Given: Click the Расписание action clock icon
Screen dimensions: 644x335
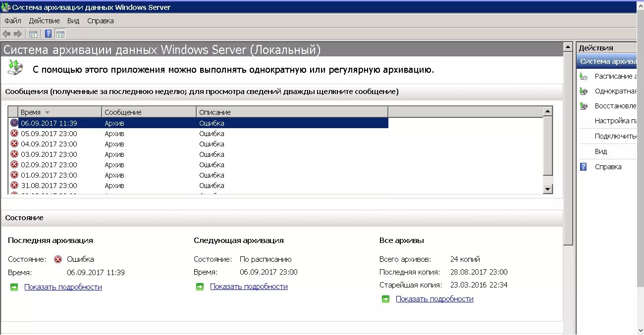Looking at the screenshot, I should tap(584, 76).
